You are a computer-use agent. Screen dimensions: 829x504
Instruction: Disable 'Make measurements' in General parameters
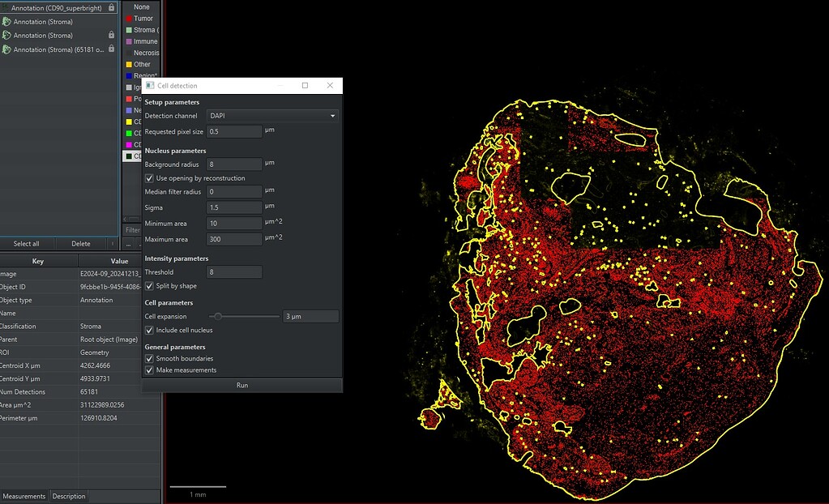click(147, 369)
